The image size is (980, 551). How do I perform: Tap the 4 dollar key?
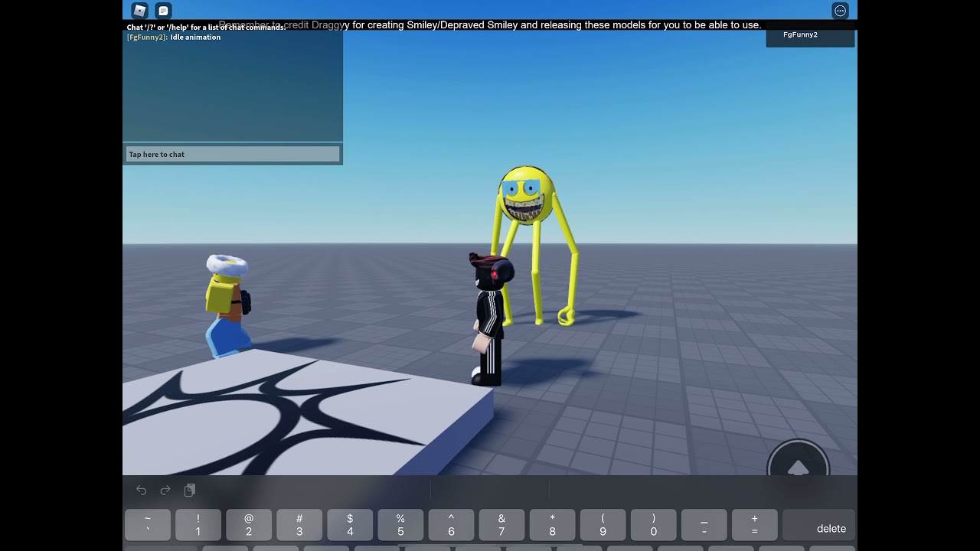tap(350, 525)
